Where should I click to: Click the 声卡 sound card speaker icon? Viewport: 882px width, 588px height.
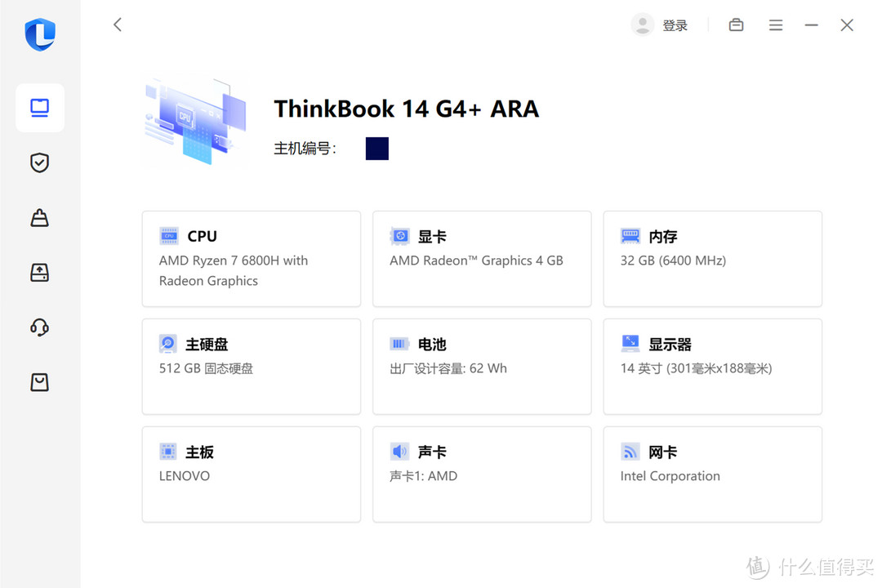pos(399,452)
